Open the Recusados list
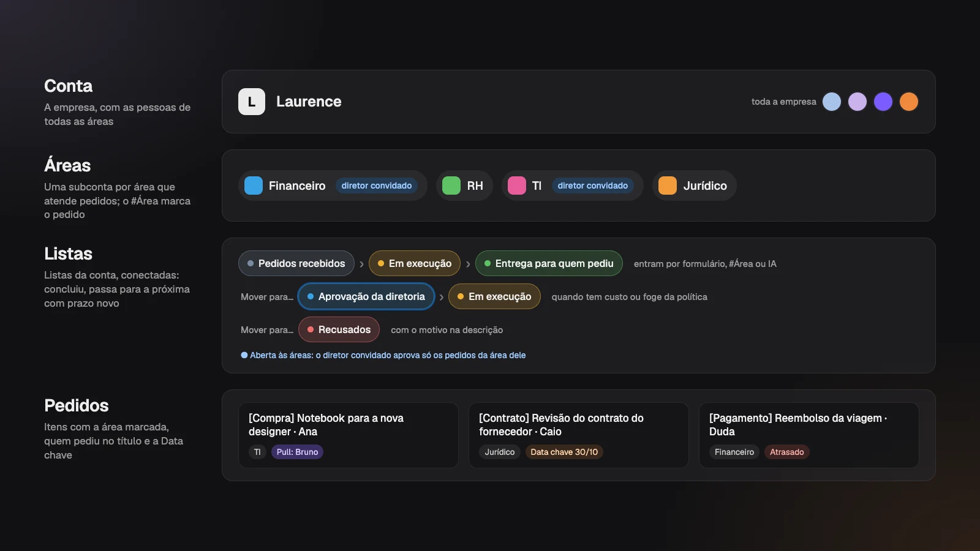The height and width of the screenshot is (551, 980). pyautogui.click(x=339, y=329)
